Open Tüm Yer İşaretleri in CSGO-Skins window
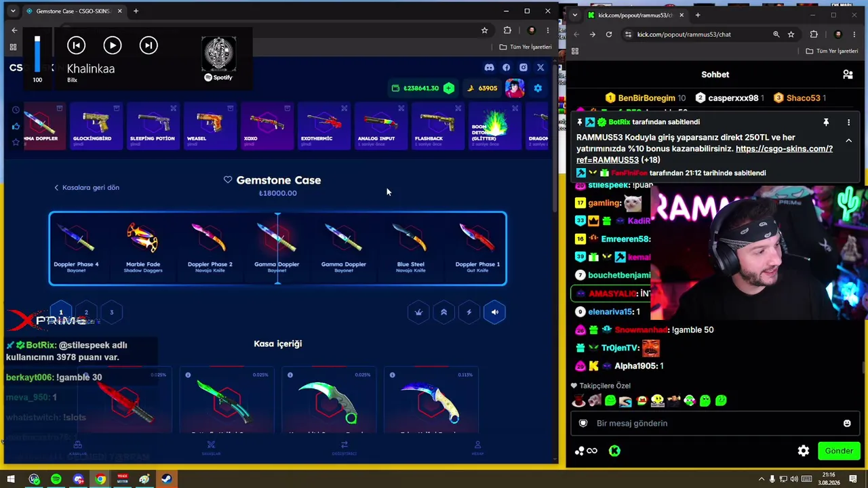Viewport: 868px width, 488px height. (526, 47)
